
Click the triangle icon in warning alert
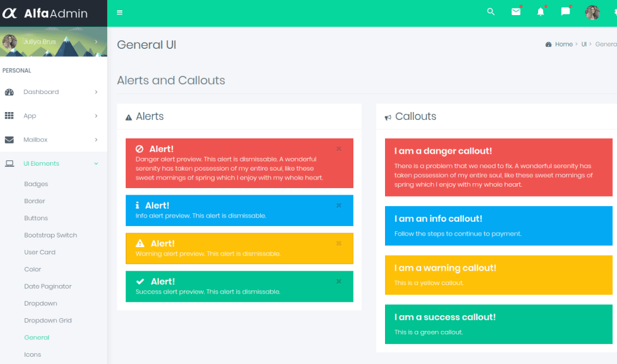click(x=140, y=243)
